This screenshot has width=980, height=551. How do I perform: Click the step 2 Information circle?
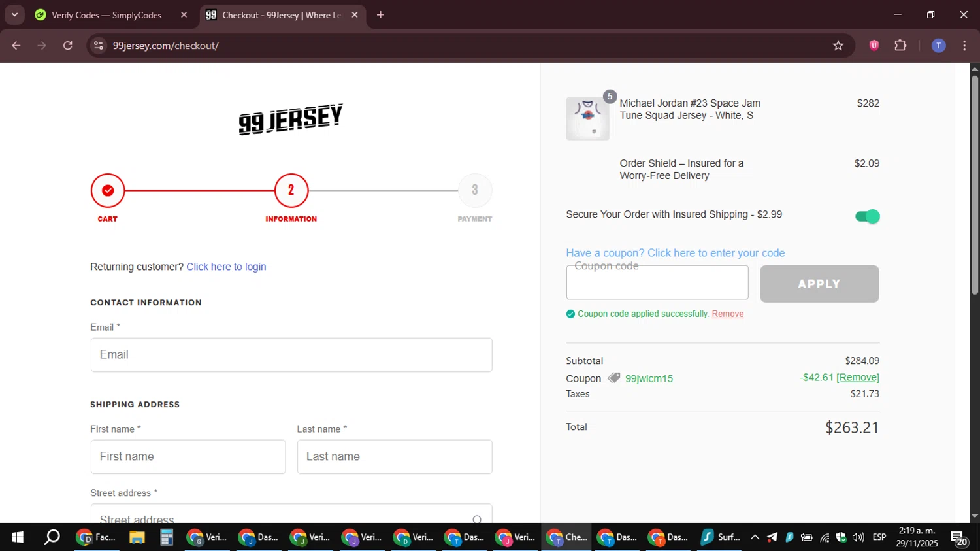[x=291, y=190]
